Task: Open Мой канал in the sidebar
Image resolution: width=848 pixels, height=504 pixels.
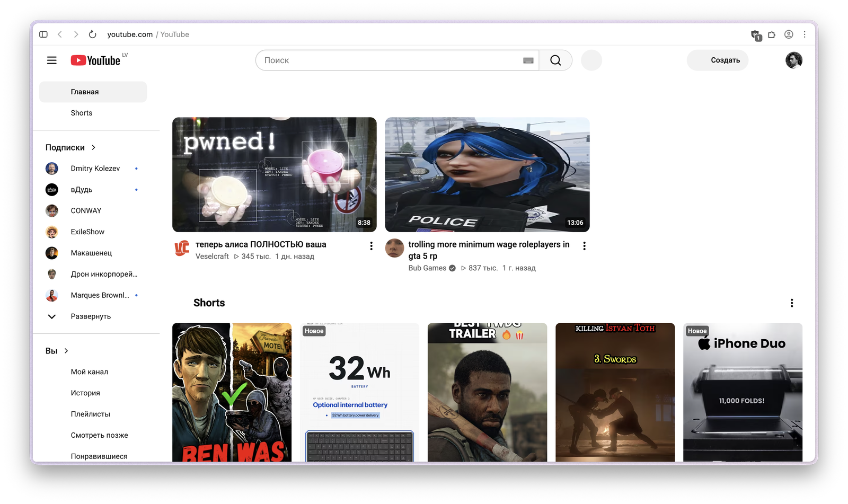Action: pyautogui.click(x=93, y=372)
